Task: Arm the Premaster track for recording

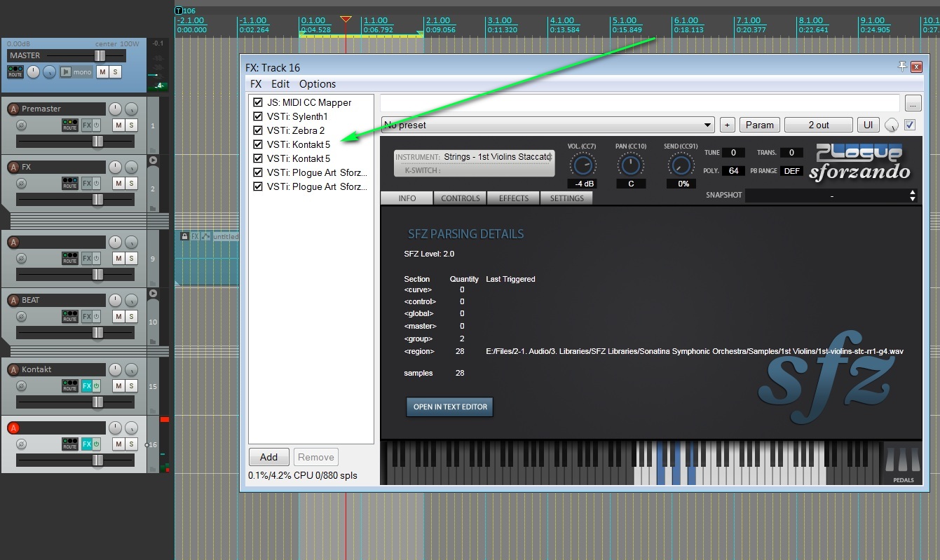Action: click(13, 109)
